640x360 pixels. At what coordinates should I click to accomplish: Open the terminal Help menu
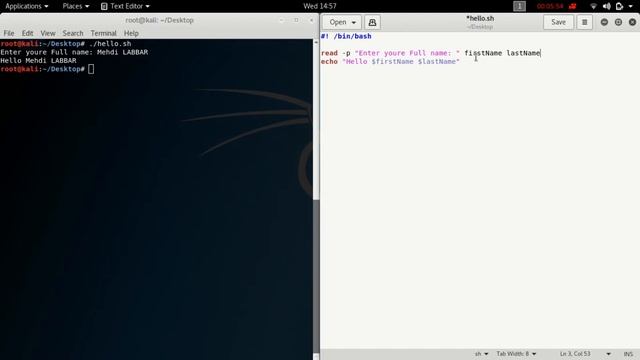point(131,33)
